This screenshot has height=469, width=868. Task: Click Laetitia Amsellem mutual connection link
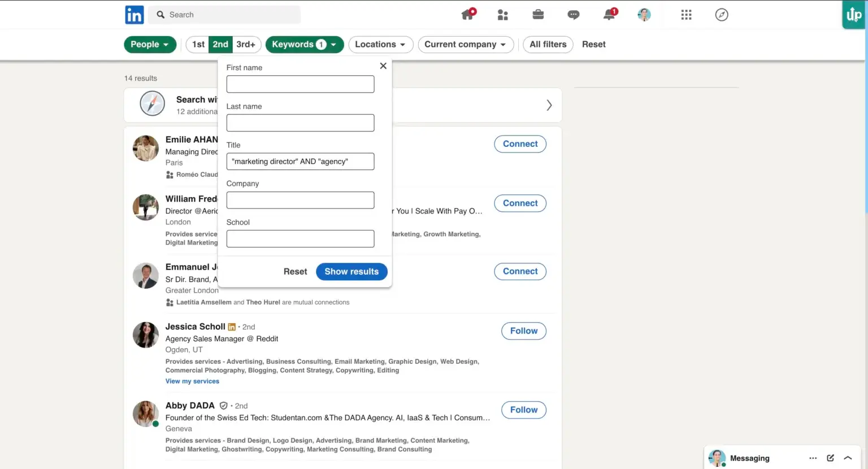coord(203,302)
